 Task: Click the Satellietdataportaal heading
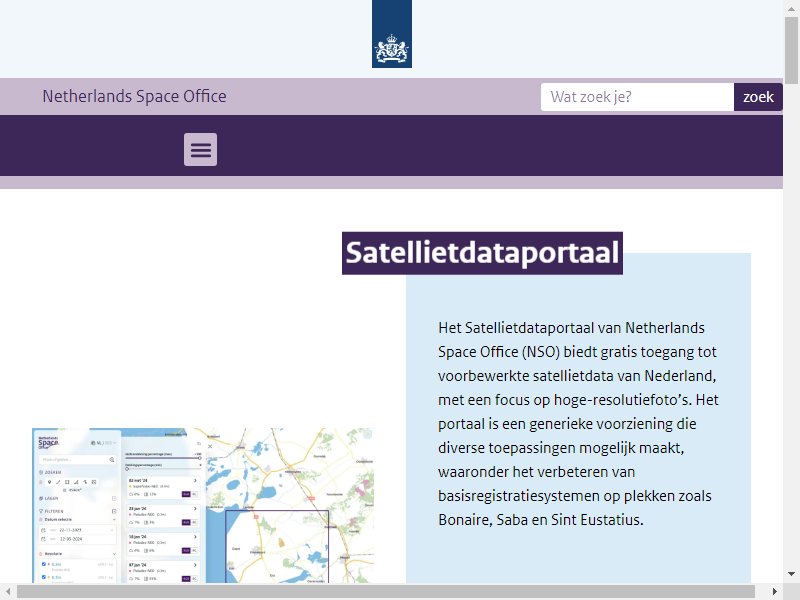(482, 253)
